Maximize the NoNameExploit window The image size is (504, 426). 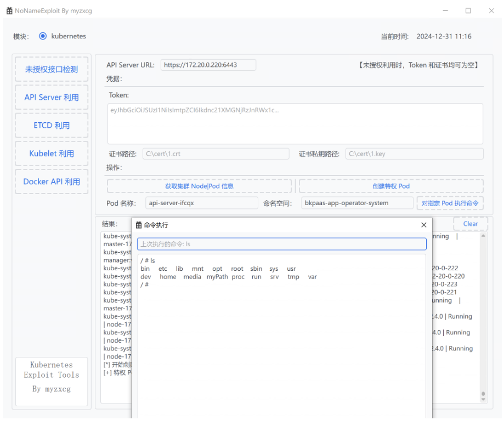click(468, 10)
